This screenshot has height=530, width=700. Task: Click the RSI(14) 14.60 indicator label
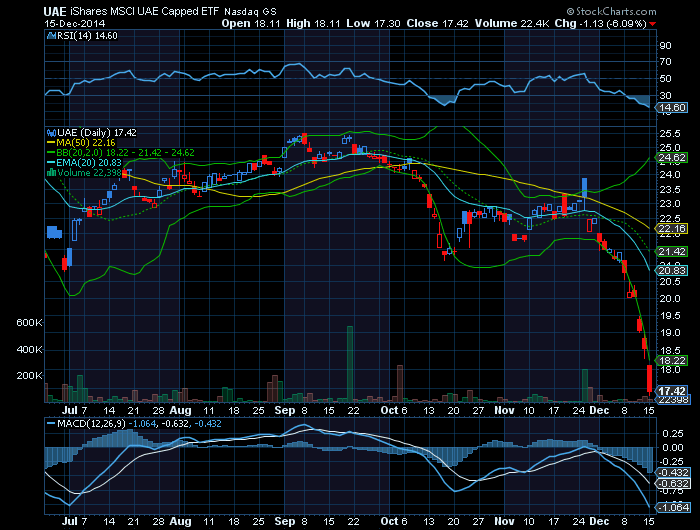[88, 36]
